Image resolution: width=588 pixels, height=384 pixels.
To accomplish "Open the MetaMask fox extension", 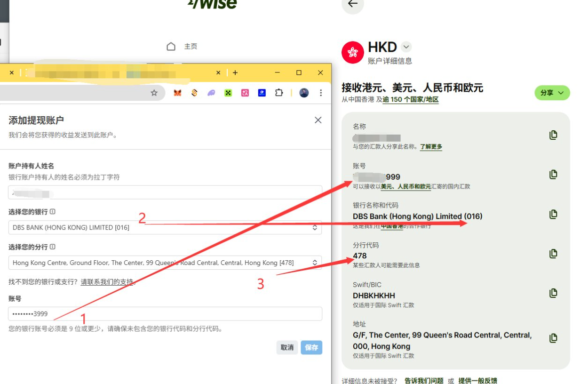I will coord(177,93).
